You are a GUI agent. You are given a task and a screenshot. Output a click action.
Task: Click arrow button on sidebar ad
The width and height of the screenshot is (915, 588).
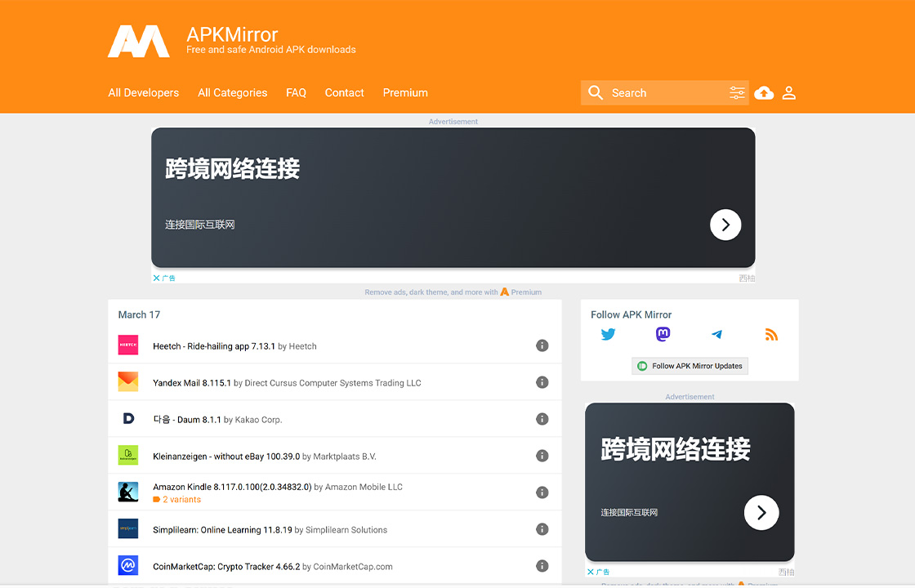[x=761, y=513]
